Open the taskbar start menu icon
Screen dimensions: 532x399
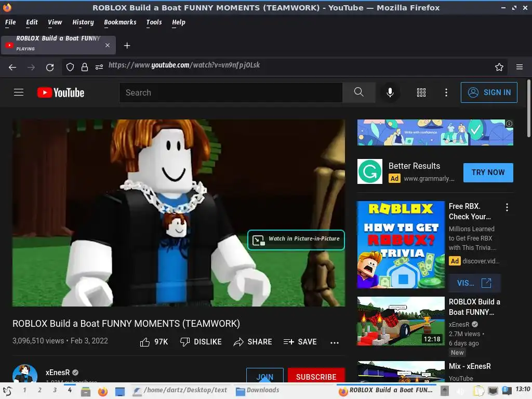click(8, 391)
